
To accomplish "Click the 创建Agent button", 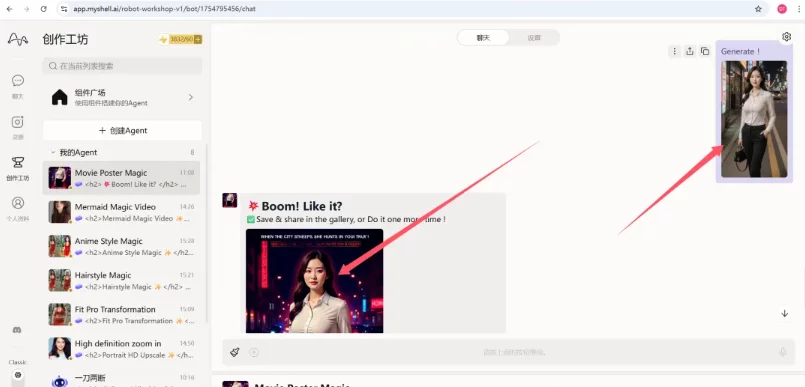I will coord(122,130).
